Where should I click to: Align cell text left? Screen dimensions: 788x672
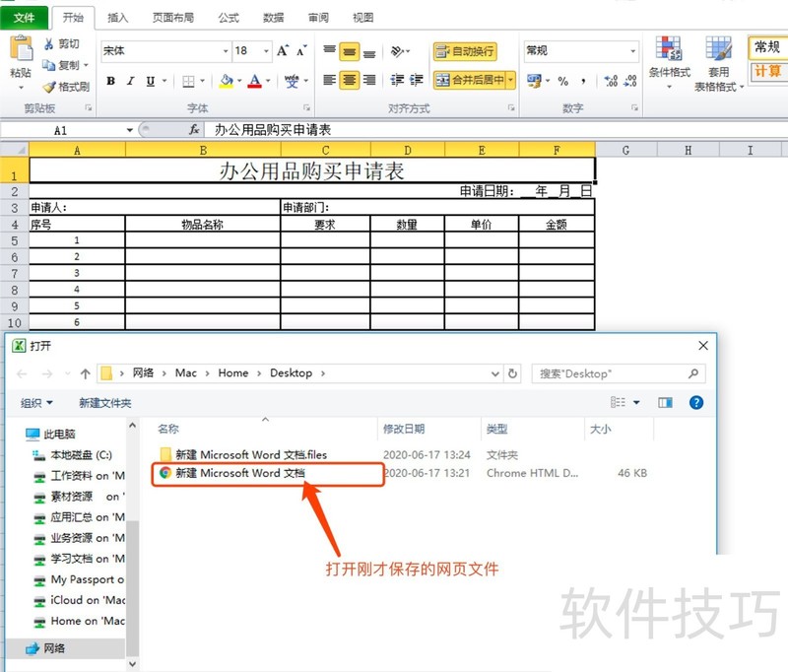coord(330,80)
